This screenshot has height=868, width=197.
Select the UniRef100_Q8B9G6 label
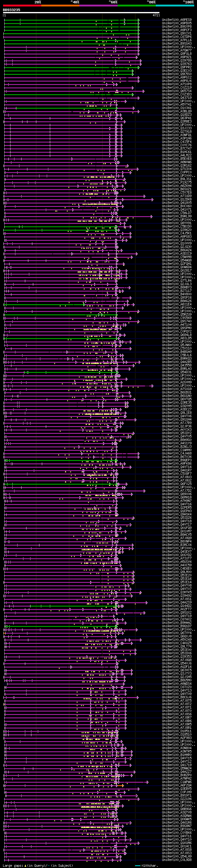pos(177,809)
